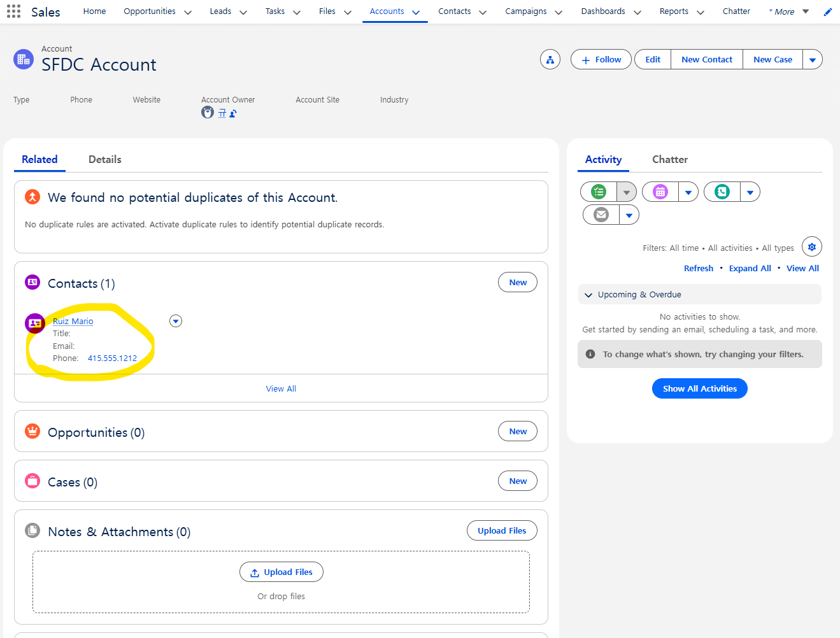The width and height of the screenshot is (840, 638).
Task: Open dropdown beside the New Event icon
Action: [x=688, y=192]
